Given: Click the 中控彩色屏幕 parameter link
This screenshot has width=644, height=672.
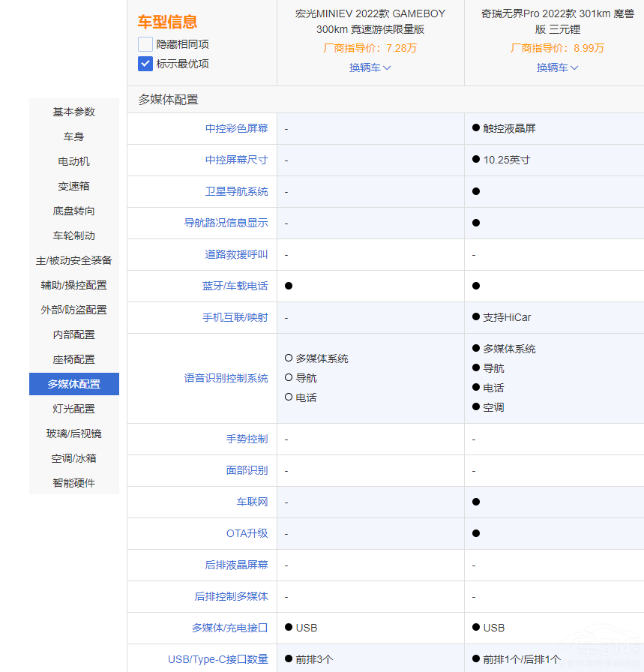Looking at the screenshot, I should pyautogui.click(x=236, y=128).
